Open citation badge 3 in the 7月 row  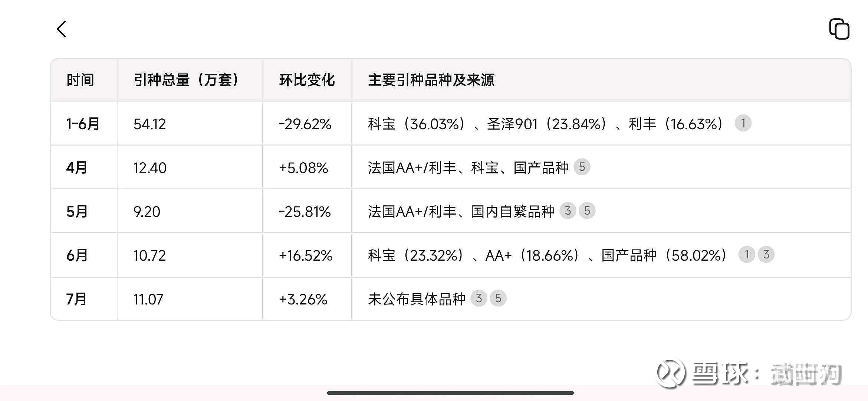point(479,298)
